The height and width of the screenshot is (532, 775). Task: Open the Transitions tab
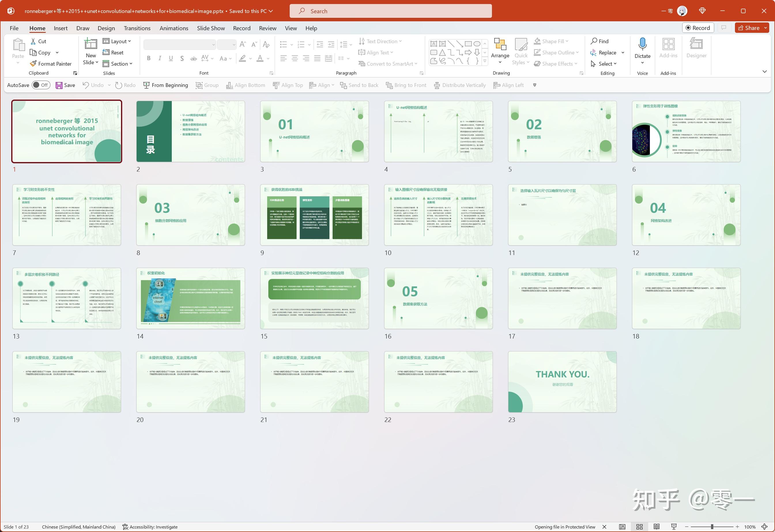(137, 28)
